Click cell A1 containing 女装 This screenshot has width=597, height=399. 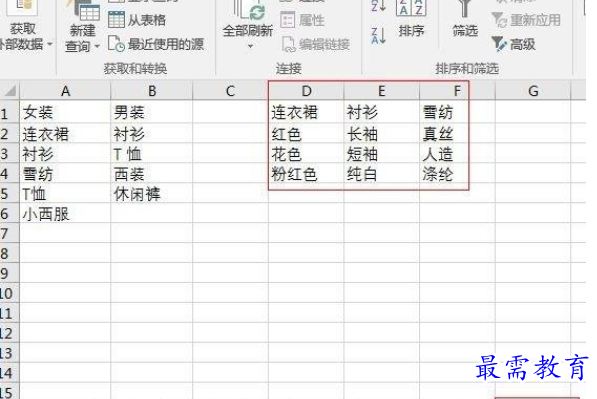click(65, 112)
